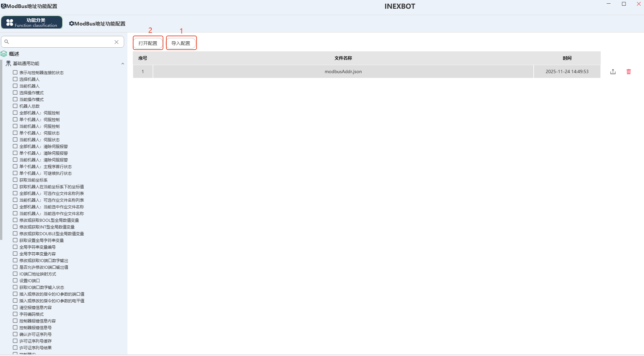Click the 基础通用功能 category icon

8,63
